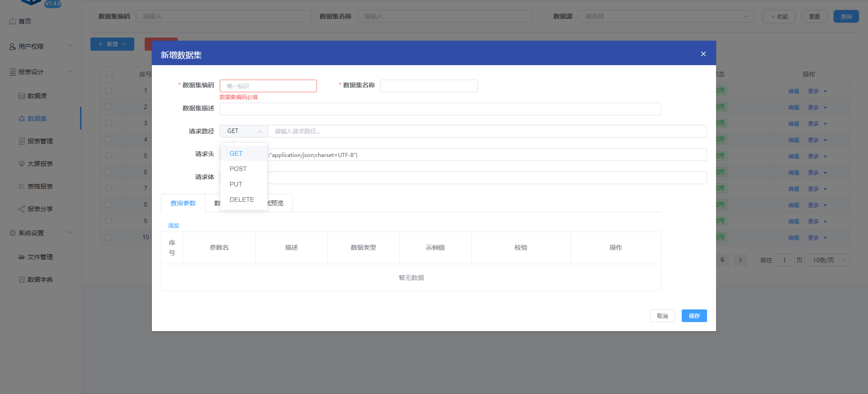Click 编辑 in the last table row

pyautogui.click(x=793, y=237)
